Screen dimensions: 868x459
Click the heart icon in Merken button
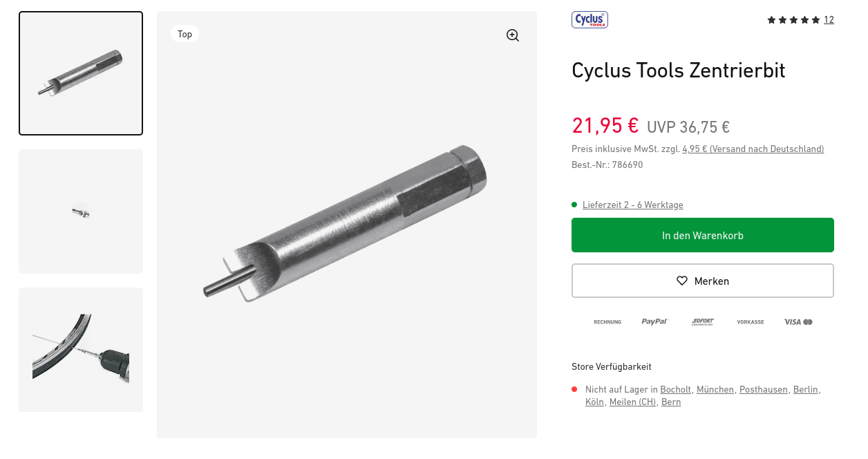coord(682,281)
